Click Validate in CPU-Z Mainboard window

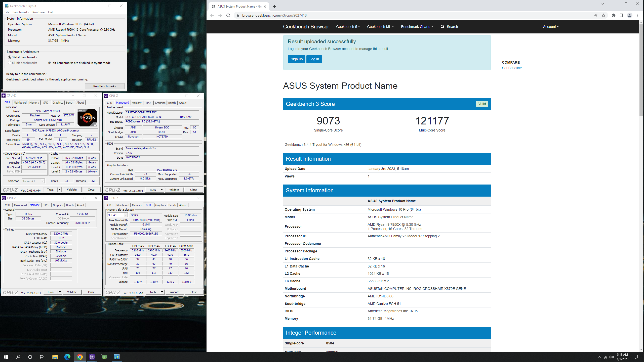(174, 190)
